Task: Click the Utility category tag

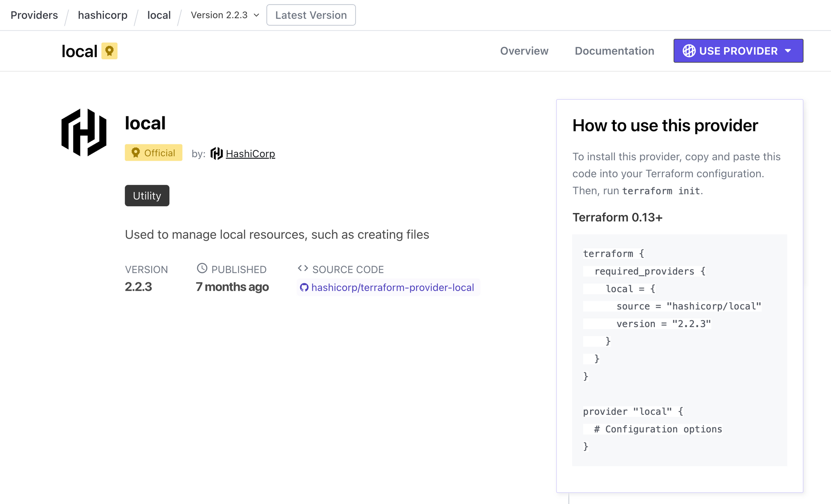Action: coord(147,196)
